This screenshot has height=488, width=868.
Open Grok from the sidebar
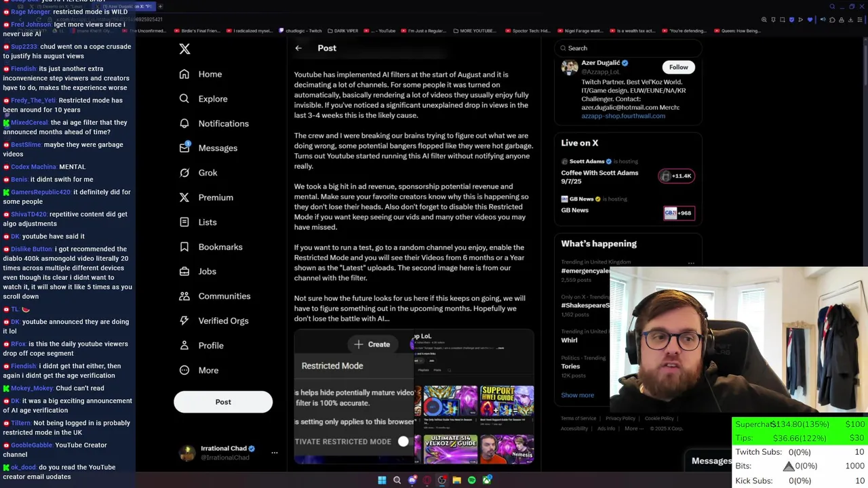198,173
